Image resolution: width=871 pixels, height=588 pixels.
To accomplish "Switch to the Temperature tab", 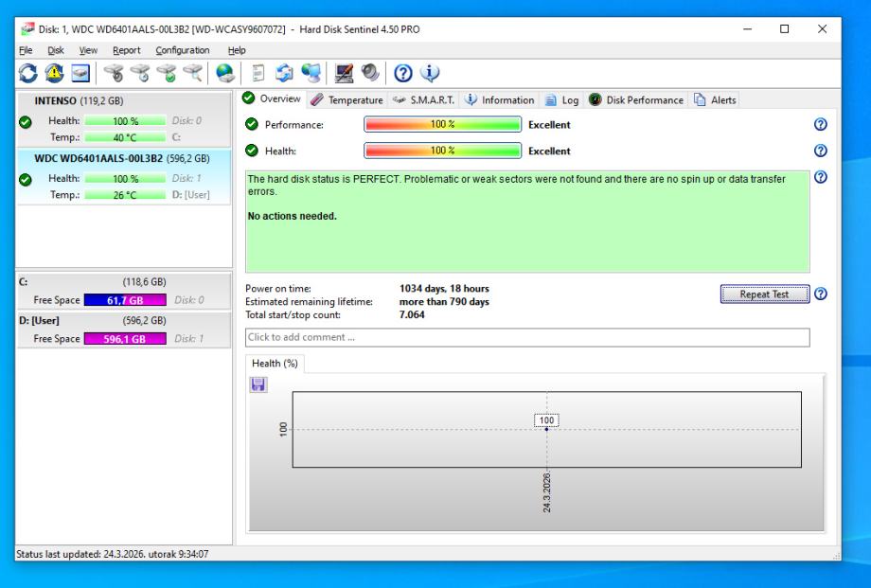I will click(x=347, y=100).
